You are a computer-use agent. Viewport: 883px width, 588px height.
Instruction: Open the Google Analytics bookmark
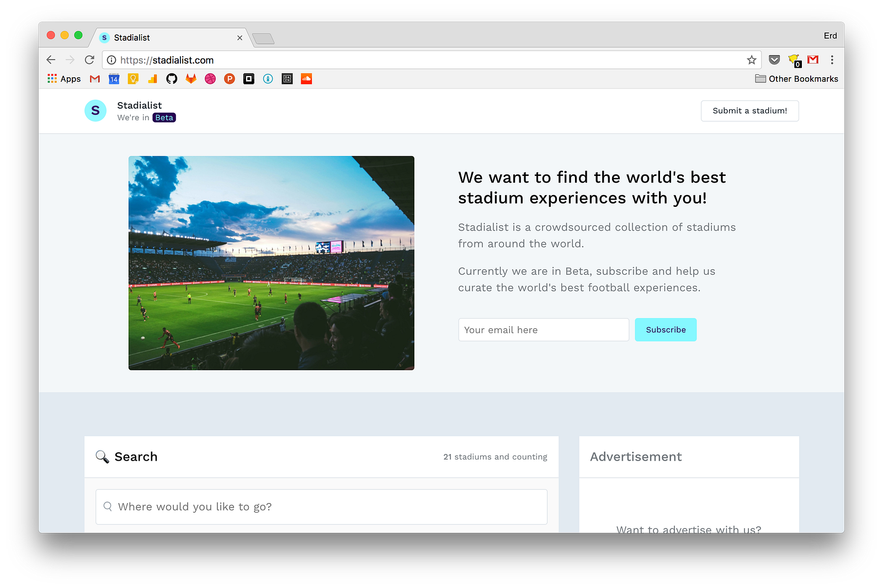pos(152,79)
